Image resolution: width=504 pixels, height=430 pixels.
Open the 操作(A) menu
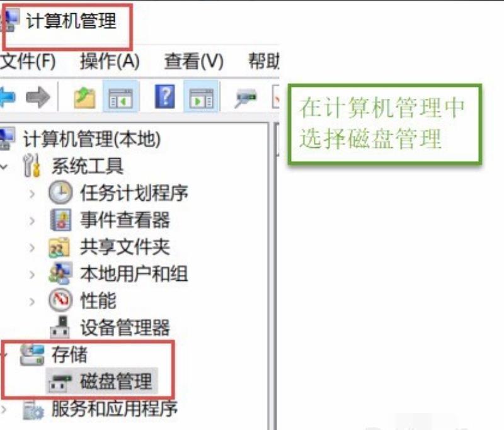110,61
